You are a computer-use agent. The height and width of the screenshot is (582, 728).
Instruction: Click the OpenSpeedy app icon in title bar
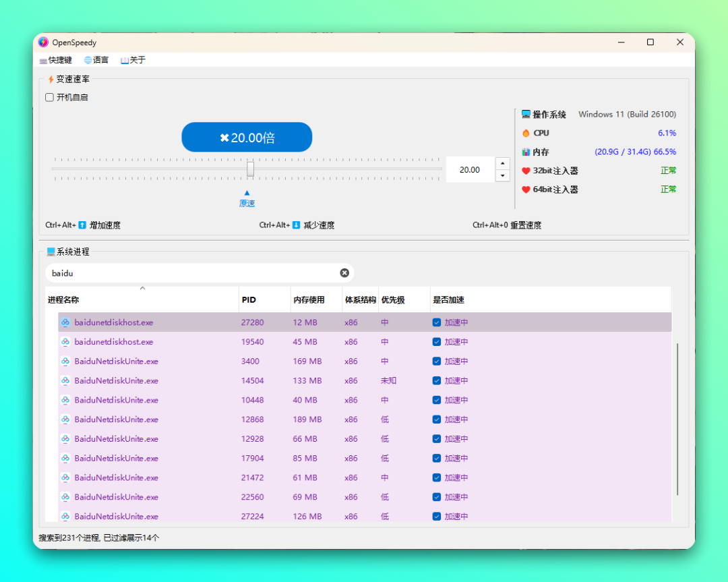pos(43,42)
